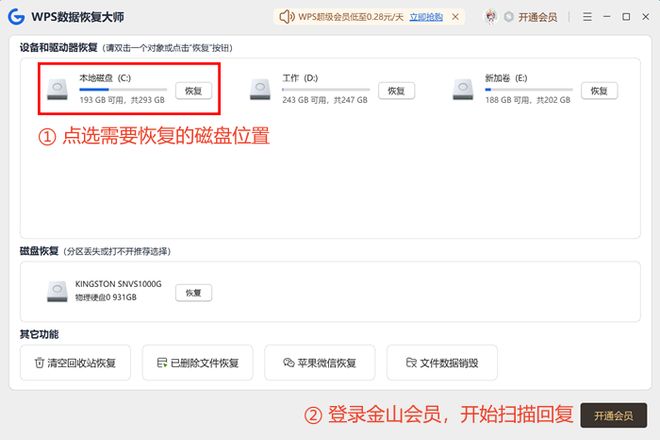Click the 本地磁盘 (C:) label
The image size is (660, 440).
pyautogui.click(x=105, y=78)
